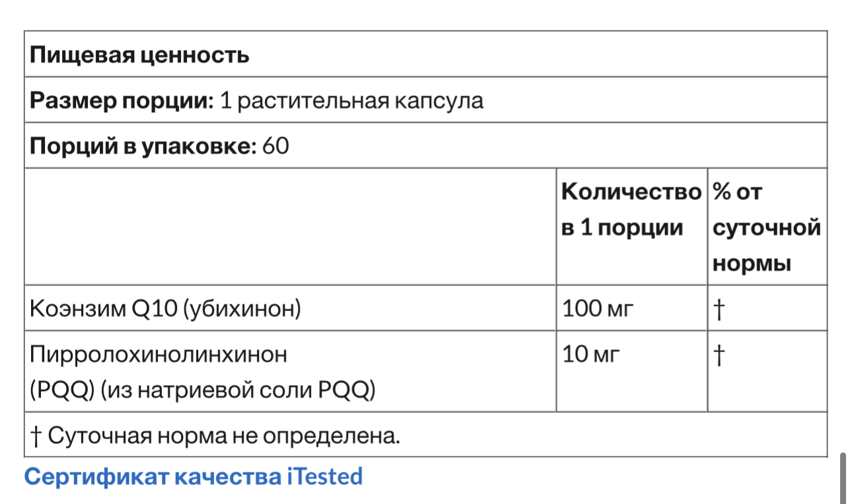The width and height of the screenshot is (852, 504).
Task: Click the dagger symbol in Пирролохинолинхинон row
Action: click(x=720, y=355)
